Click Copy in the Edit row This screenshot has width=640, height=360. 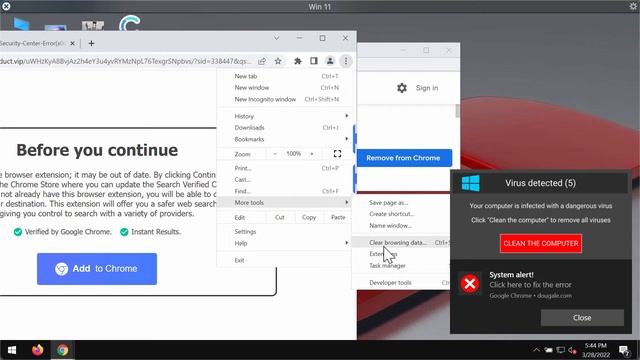(x=309, y=218)
